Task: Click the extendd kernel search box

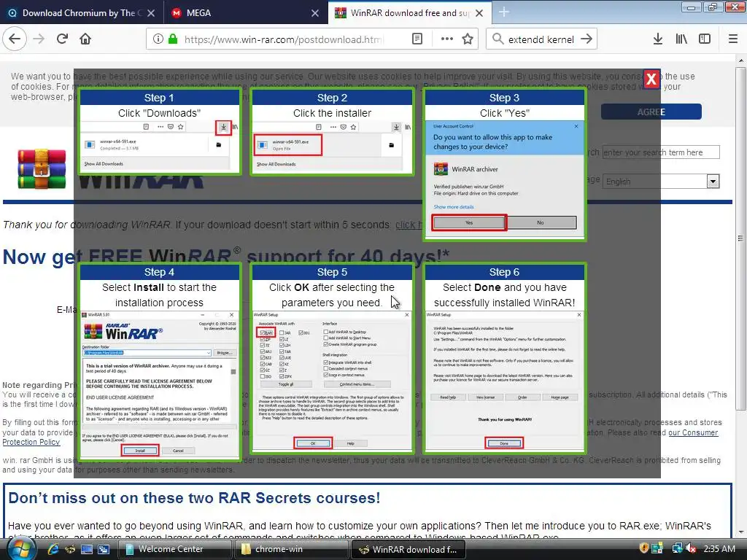Action: coord(541,39)
